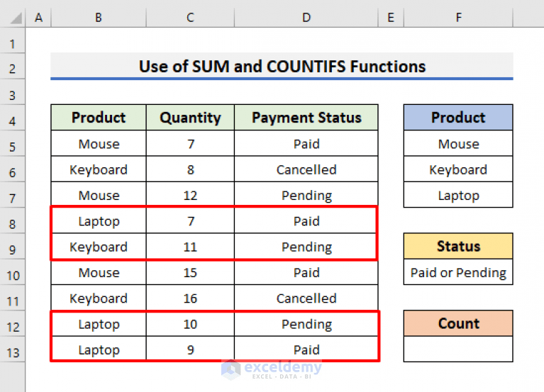544x392 pixels.
Task: Select the green 'Product' header cell
Action: coord(99,118)
